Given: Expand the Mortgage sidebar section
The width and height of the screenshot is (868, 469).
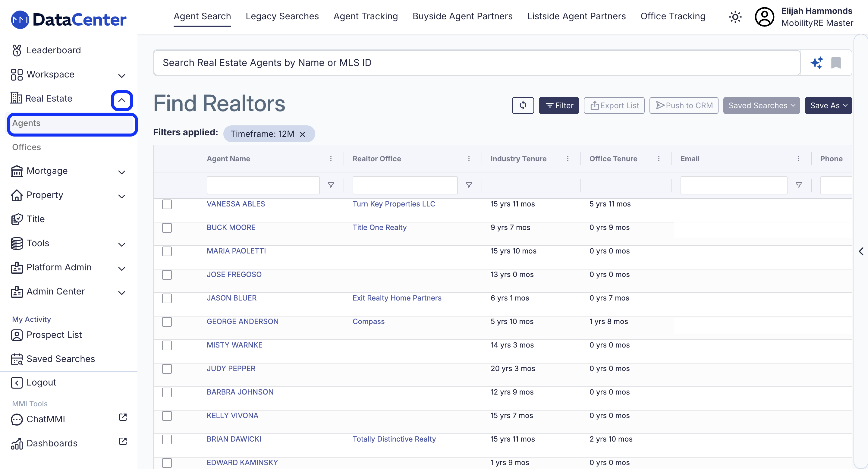Looking at the screenshot, I should coord(122,172).
